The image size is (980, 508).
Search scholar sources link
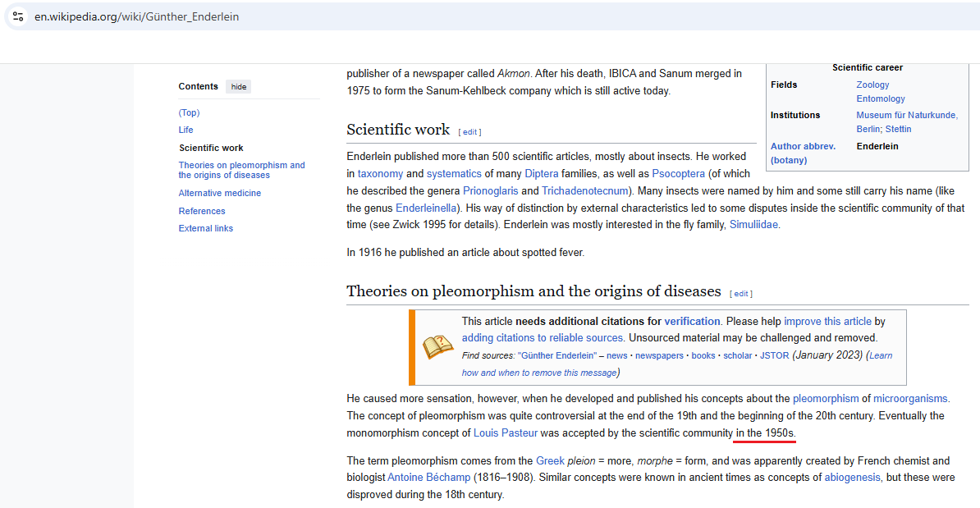738,355
